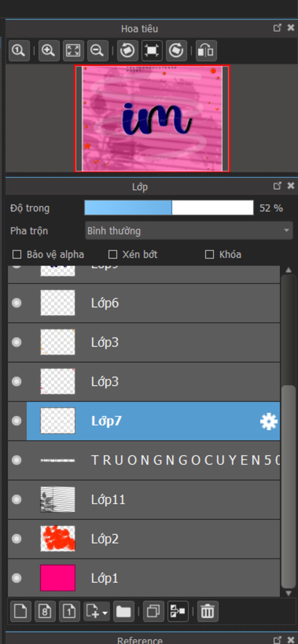Open the Pha trộn blending mode dropdown
298x644 pixels.
pos(189,231)
